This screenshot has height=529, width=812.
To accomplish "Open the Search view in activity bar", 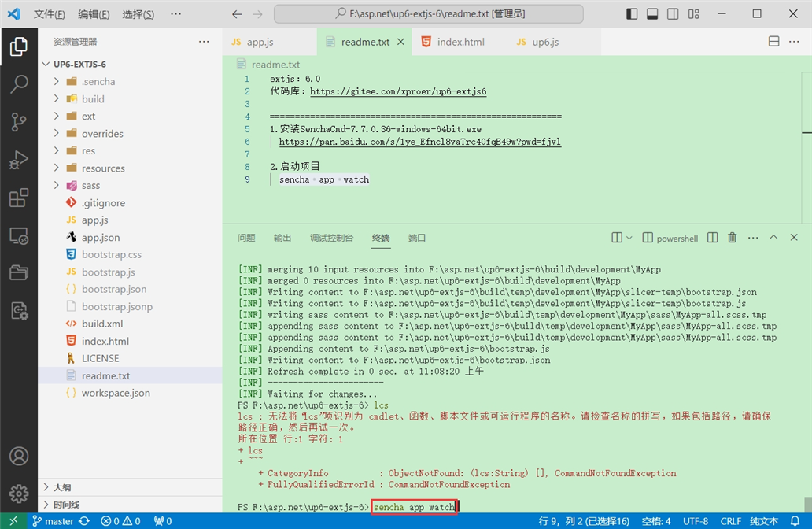I will [x=19, y=84].
